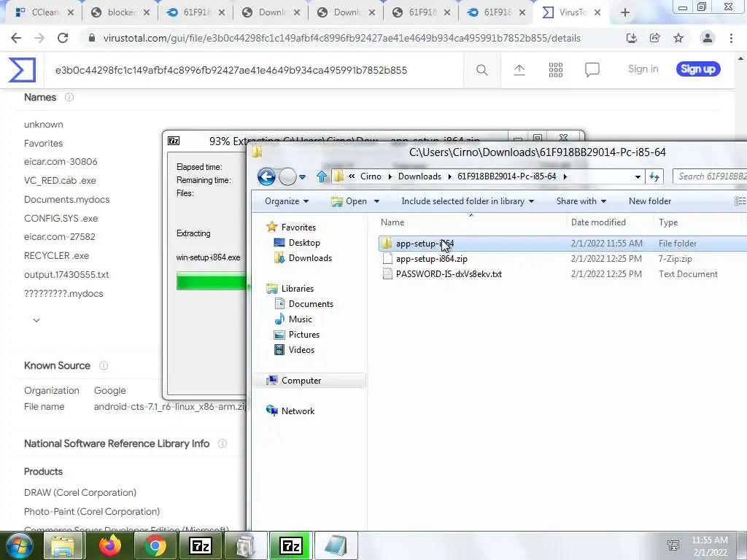The height and width of the screenshot is (560, 747).
Task: Click the Downloads breadcrumb in Explorer path
Action: tap(419, 176)
